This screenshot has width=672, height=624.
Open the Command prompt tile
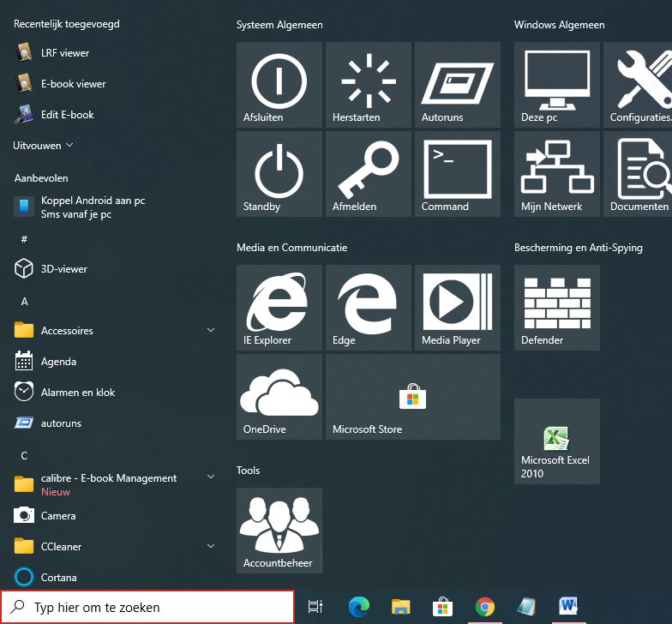pyautogui.click(x=458, y=173)
